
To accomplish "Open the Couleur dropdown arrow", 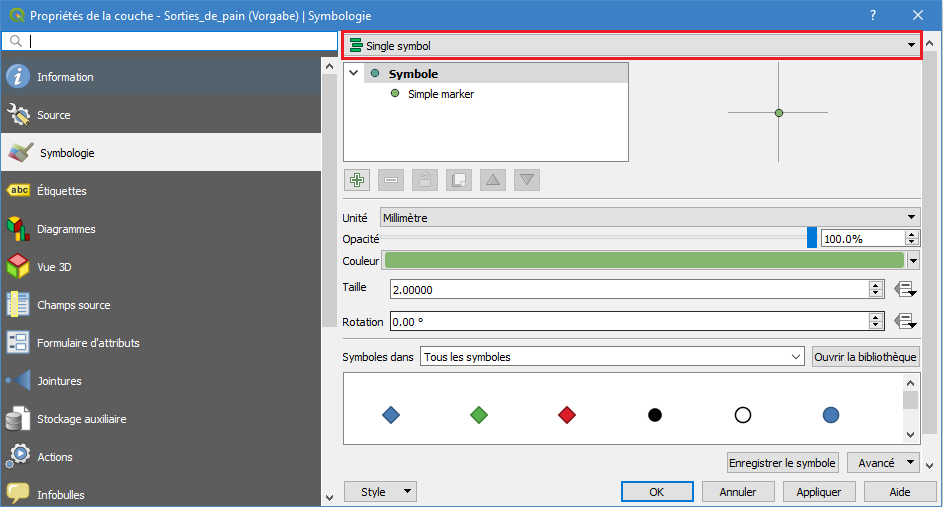I will 914,260.
